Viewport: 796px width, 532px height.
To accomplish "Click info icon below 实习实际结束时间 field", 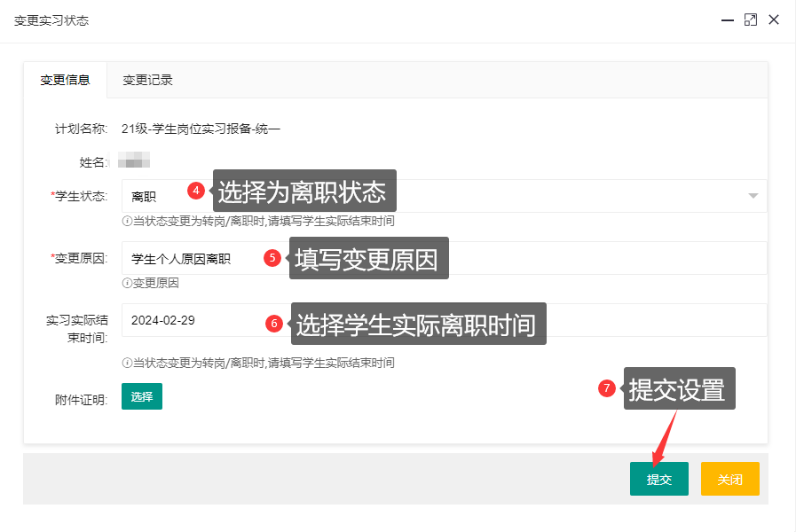I will click(x=127, y=363).
